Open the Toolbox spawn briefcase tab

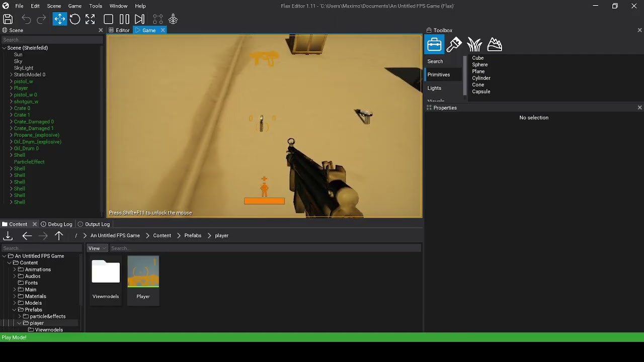[x=434, y=44]
